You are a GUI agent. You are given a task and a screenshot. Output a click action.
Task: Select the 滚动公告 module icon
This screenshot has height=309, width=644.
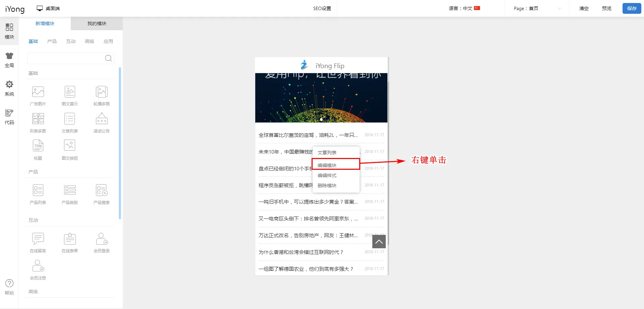point(102,119)
